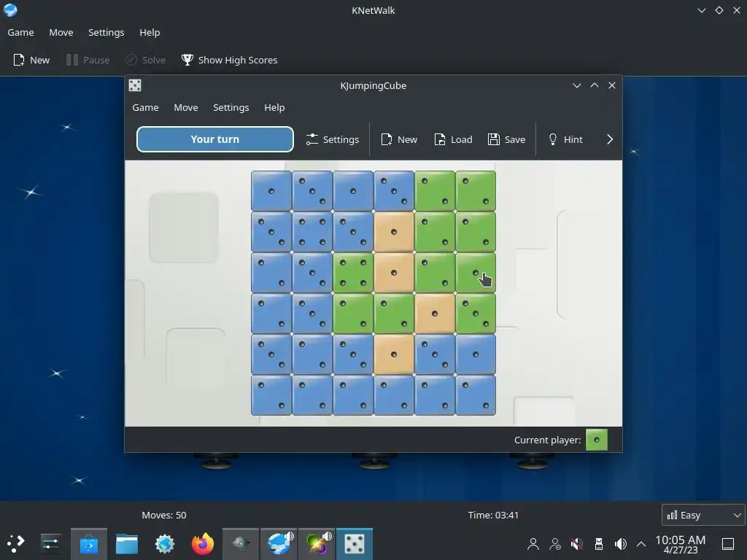Click New in KNetWalk toolbar

[x=31, y=60]
